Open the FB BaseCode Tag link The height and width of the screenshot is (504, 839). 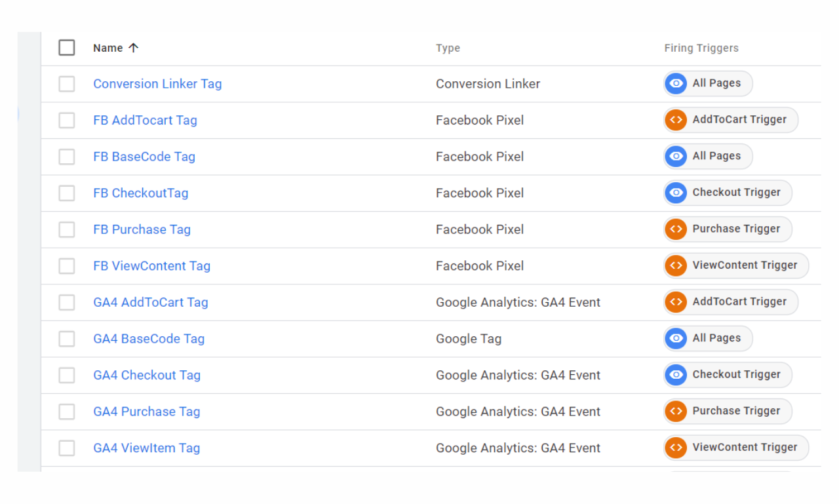coord(144,157)
